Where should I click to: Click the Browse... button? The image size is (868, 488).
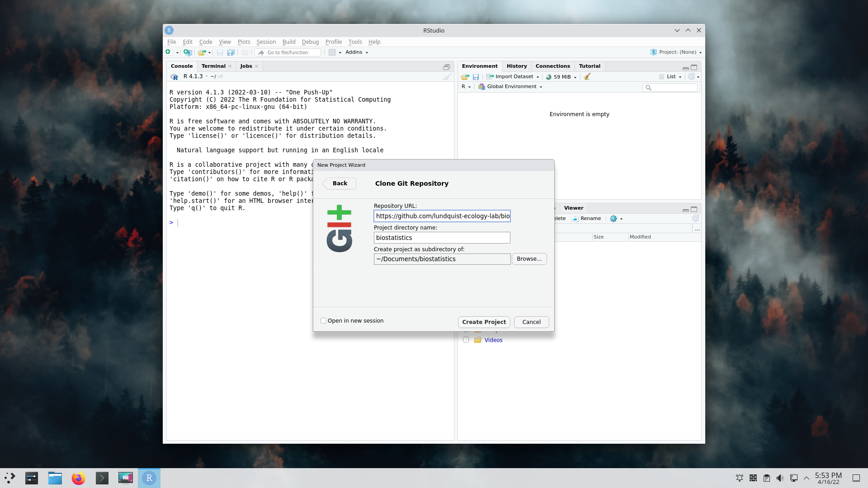(x=529, y=259)
